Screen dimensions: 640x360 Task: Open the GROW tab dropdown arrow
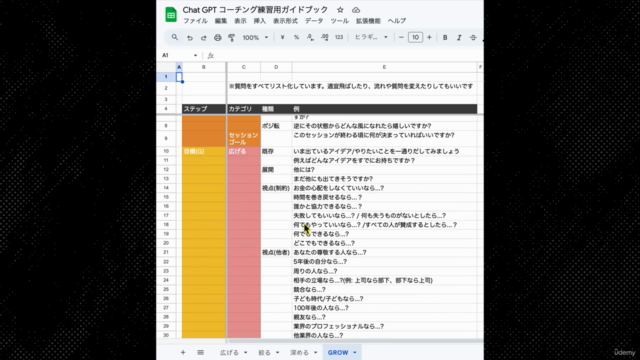(355, 353)
